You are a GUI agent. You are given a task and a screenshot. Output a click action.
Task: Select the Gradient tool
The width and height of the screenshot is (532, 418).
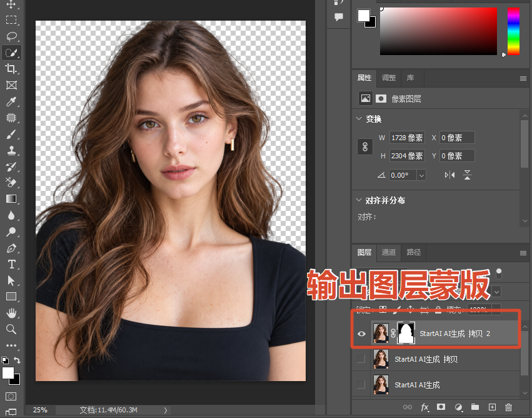(x=11, y=198)
